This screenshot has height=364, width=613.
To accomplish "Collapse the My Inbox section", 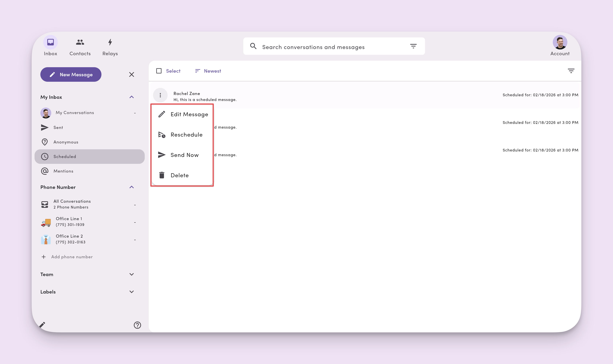I will 132,97.
